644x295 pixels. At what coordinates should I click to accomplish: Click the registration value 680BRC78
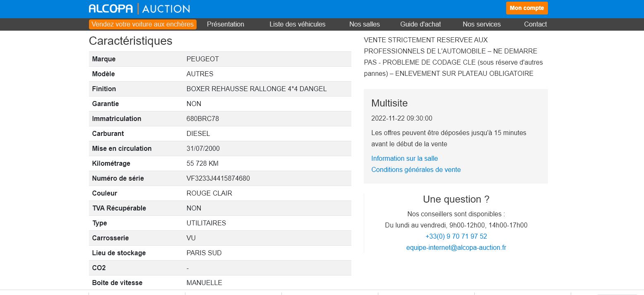[x=202, y=119]
